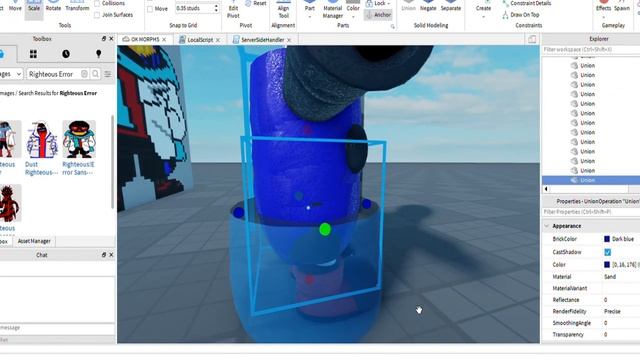Click the Explorer horizontal scrollbar left arrow
The width and height of the screenshot is (640, 360).
546,189
